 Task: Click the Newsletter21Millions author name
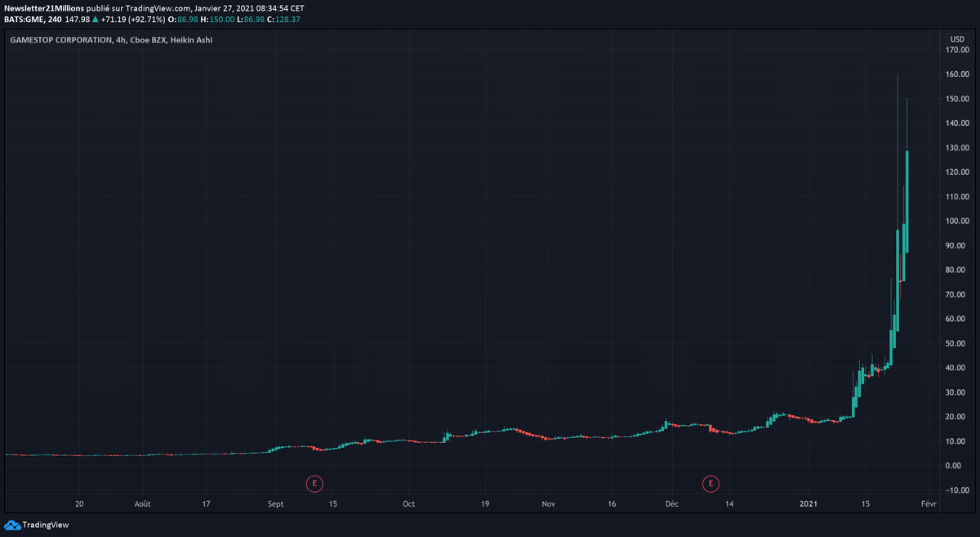click(44, 7)
